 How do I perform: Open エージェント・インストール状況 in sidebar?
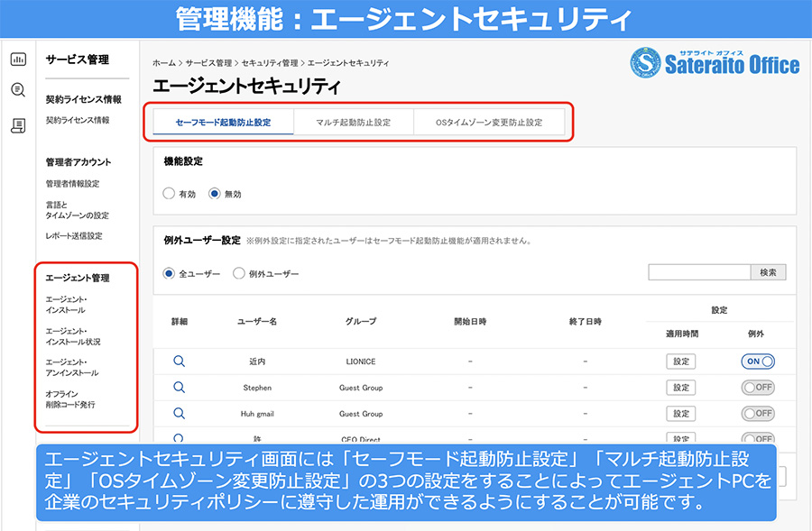click(x=73, y=336)
